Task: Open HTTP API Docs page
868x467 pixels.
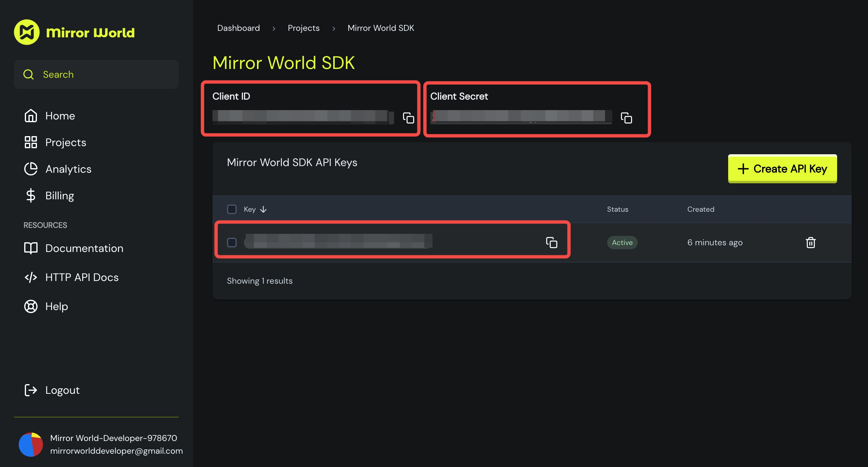Action: pos(82,277)
